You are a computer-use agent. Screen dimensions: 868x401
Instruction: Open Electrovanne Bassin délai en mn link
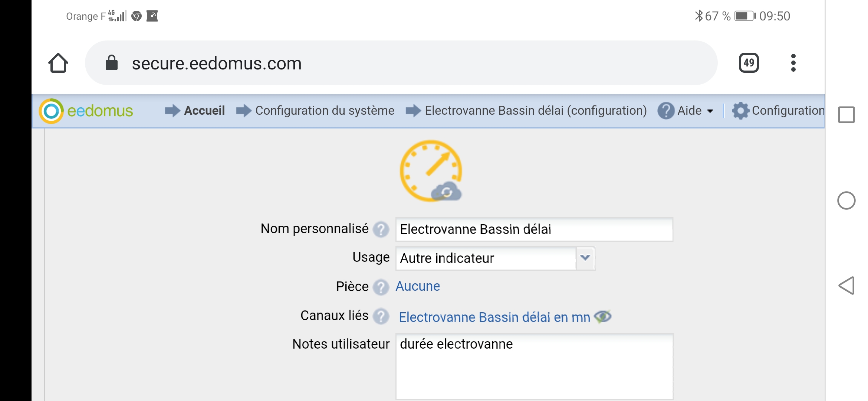coord(494,317)
